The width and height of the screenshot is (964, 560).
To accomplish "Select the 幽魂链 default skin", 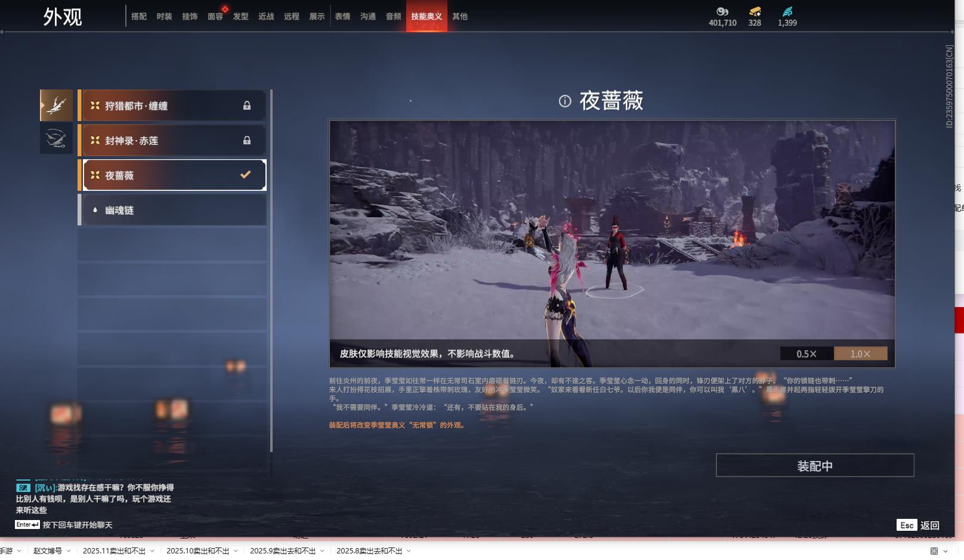I will tap(172, 210).
